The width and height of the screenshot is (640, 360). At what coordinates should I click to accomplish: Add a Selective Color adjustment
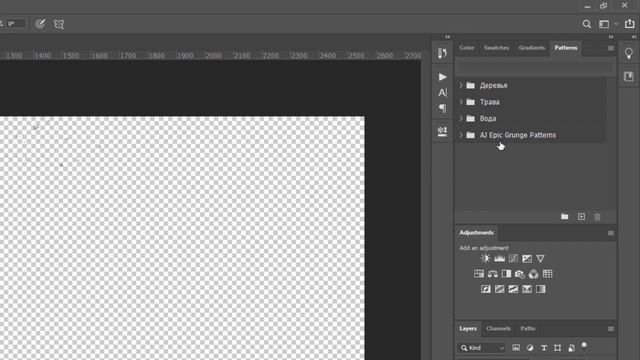[527, 289]
